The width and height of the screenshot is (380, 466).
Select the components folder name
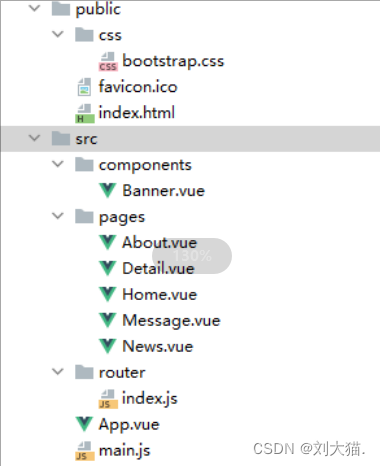pos(145,165)
